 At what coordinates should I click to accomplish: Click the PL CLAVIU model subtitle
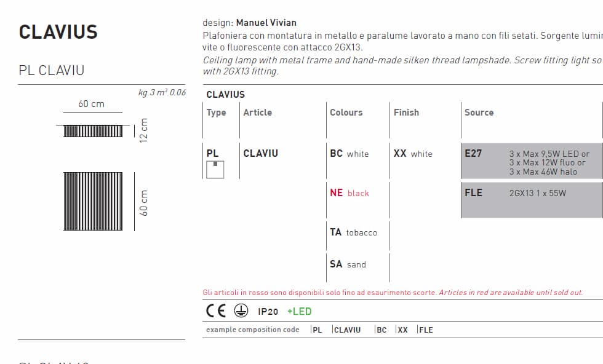pyautogui.click(x=52, y=70)
